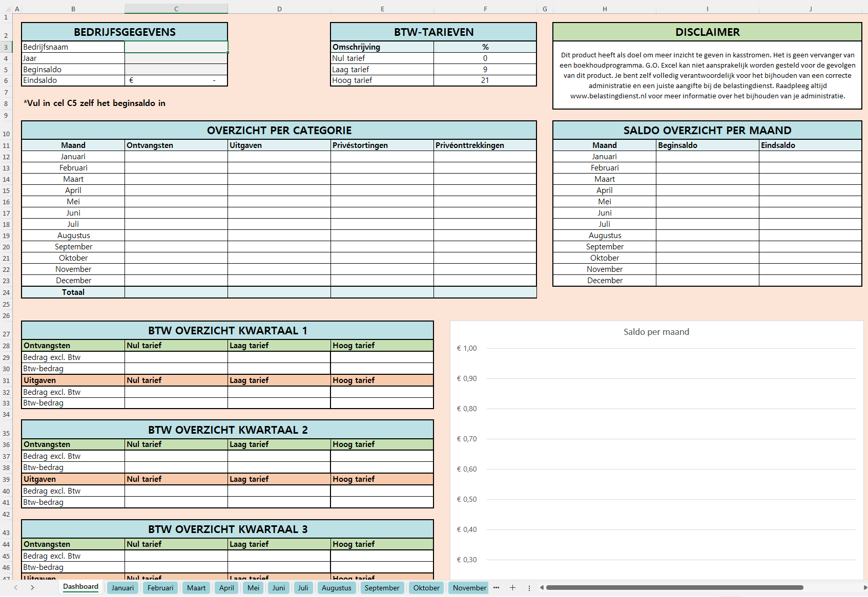Go to the September sheet

[382, 588]
